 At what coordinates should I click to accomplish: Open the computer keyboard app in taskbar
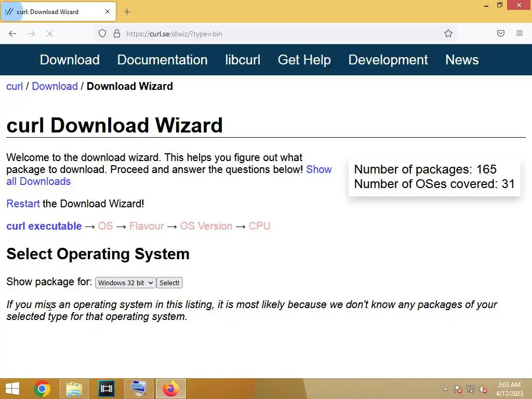(138, 389)
